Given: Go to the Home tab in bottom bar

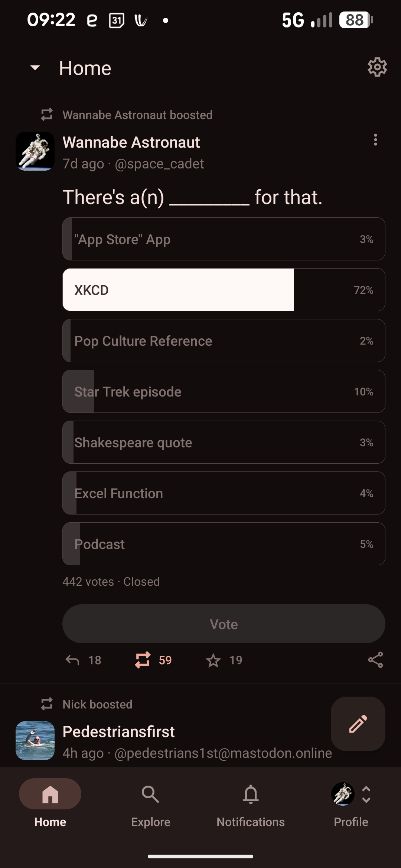Looking at the screenshot, I should [50, 801].
